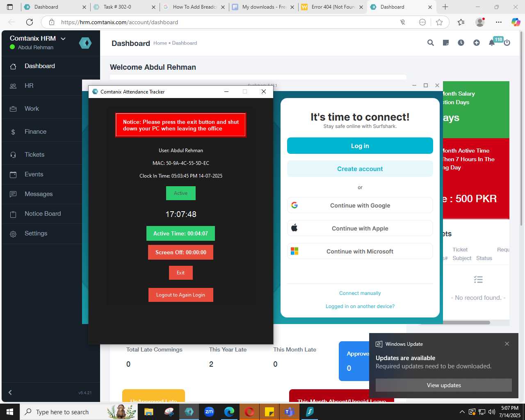
Task: Open Zoom from taskbar
Action: (209, 412)
